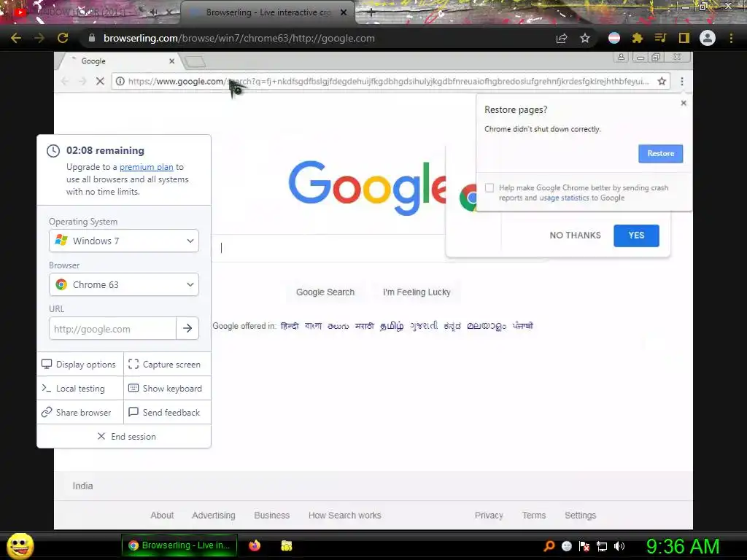Bookmark the inner Google search page
The width and height of the screenshot is (747, 560).
point(662,82)
